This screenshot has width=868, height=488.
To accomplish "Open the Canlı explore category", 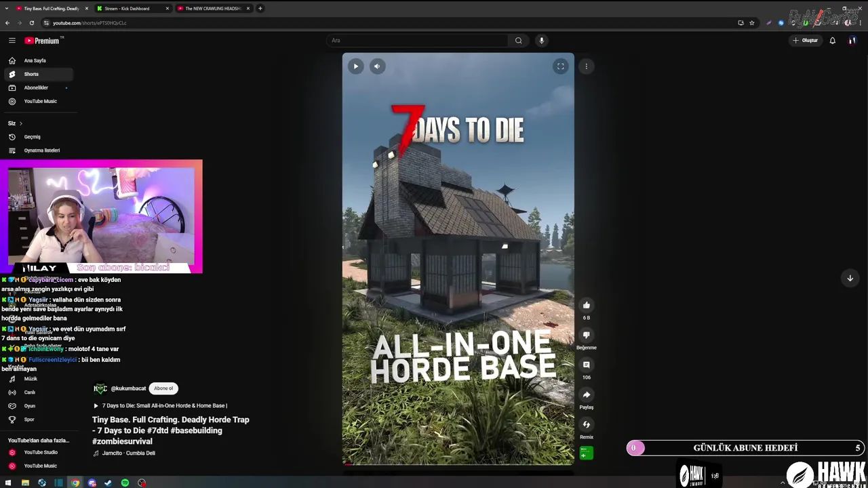I will pyautogui.click(x=39, y=392).
